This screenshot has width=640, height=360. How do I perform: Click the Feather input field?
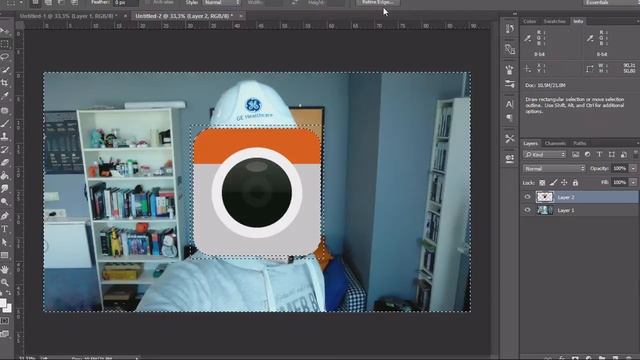tap(125, 2)
